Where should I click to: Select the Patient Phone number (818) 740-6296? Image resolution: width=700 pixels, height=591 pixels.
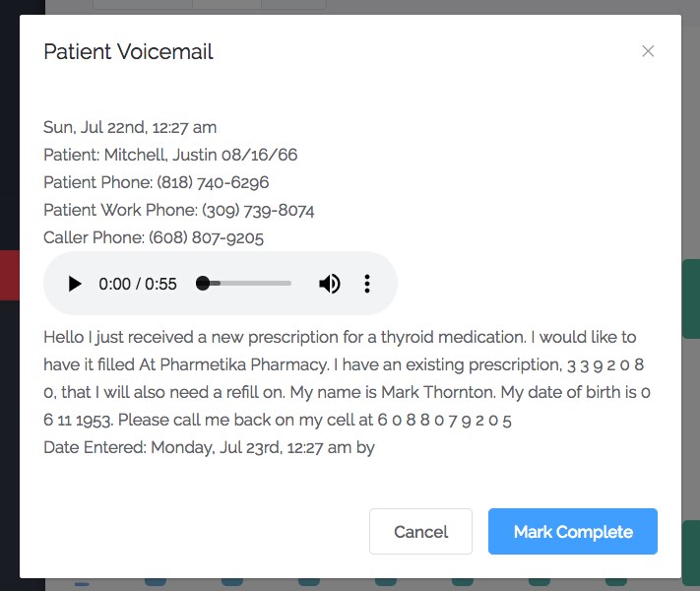tap(213, 182)
